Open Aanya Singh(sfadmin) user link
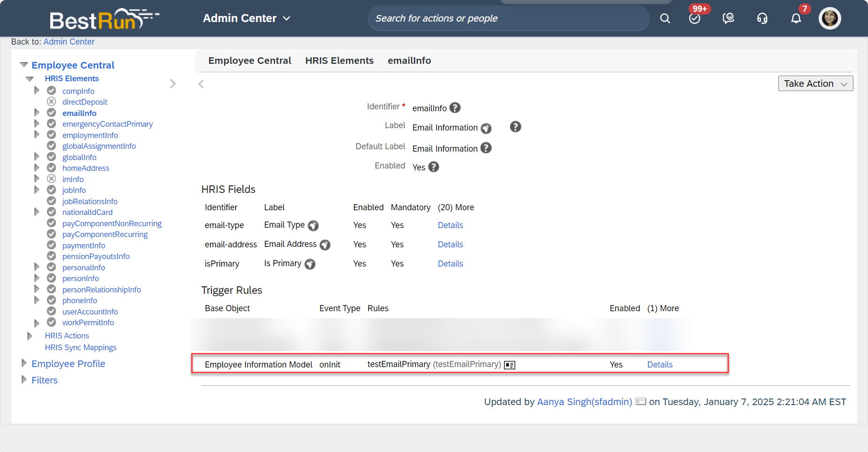The image size is (868, 452). (x=584, y=402)
